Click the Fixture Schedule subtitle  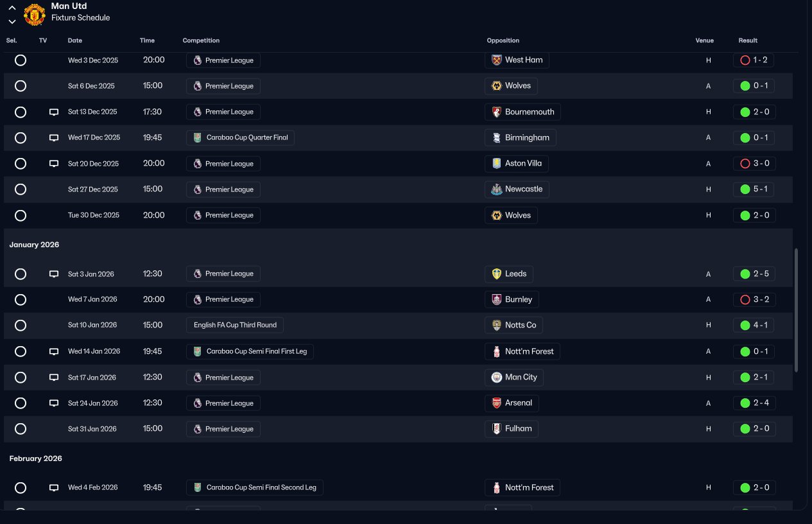tap(80, 18)
